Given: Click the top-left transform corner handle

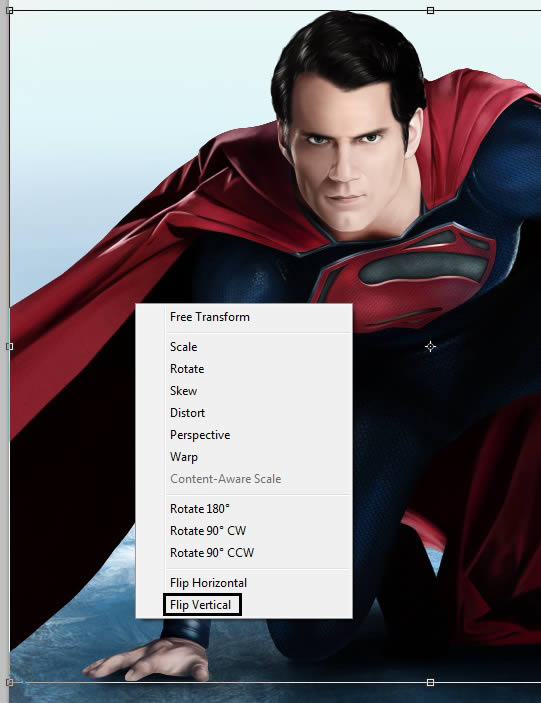Looking at the screenshot, I should 10,10.
